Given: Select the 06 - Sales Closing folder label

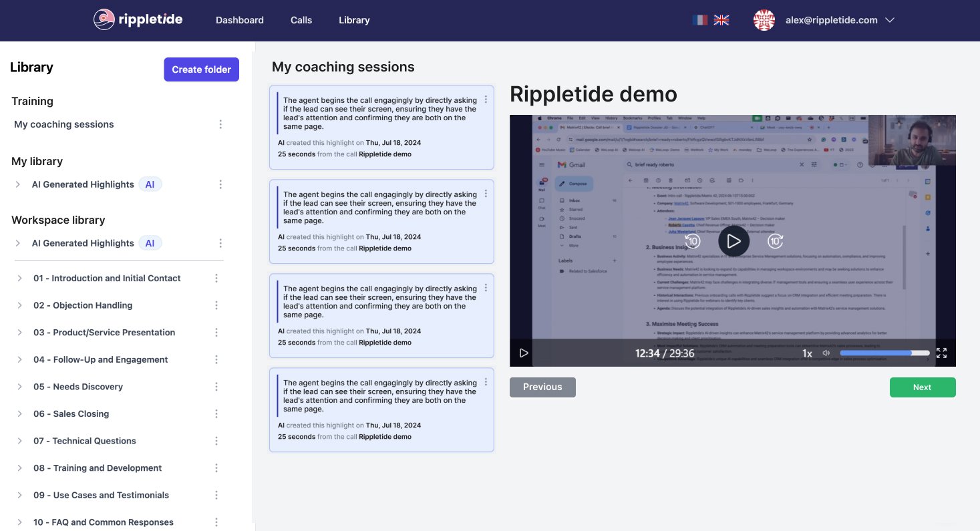Looking at the screenshot, I should [x=71, y=414].
